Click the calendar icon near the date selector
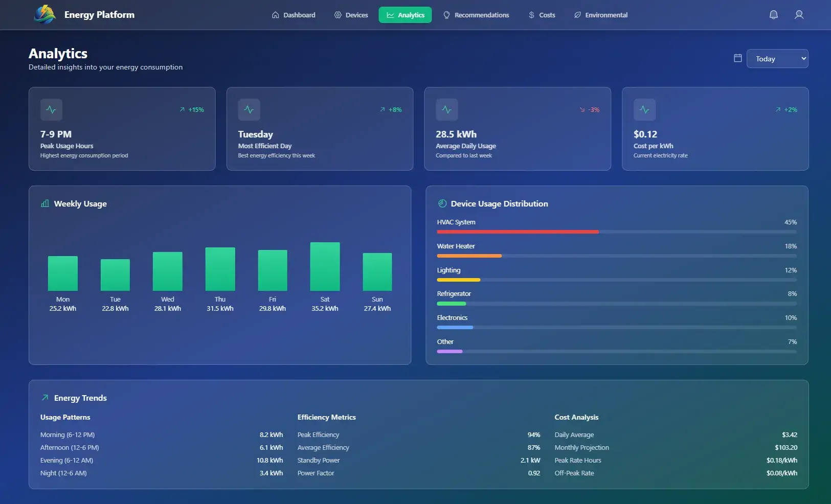Viewport: 831px width, 504px height. [737, 58]
